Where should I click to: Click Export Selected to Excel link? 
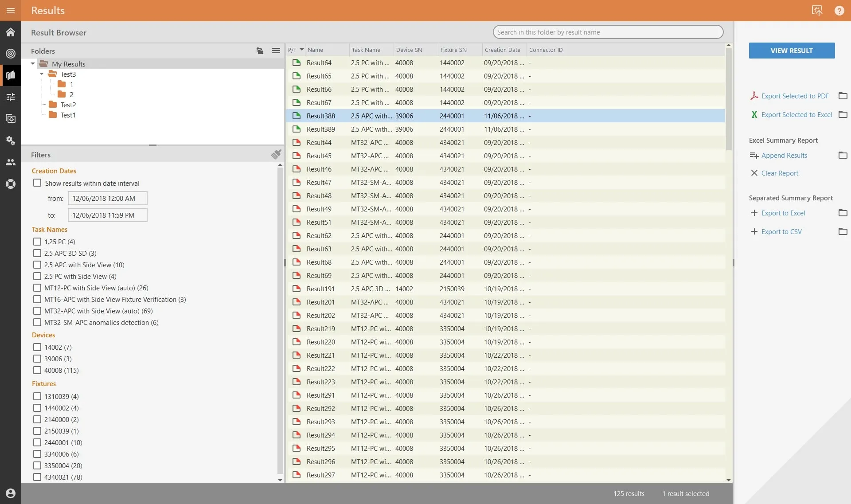click(796, 115)
